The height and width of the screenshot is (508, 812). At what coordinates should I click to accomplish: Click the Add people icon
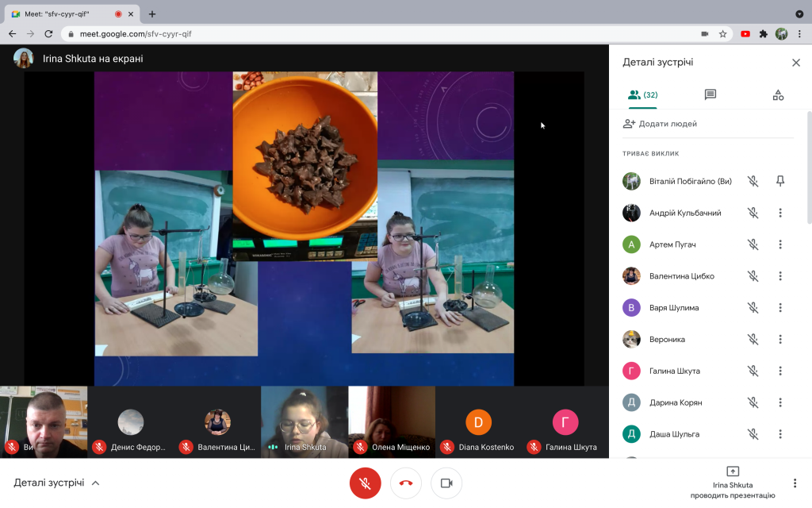click(629, 124)
